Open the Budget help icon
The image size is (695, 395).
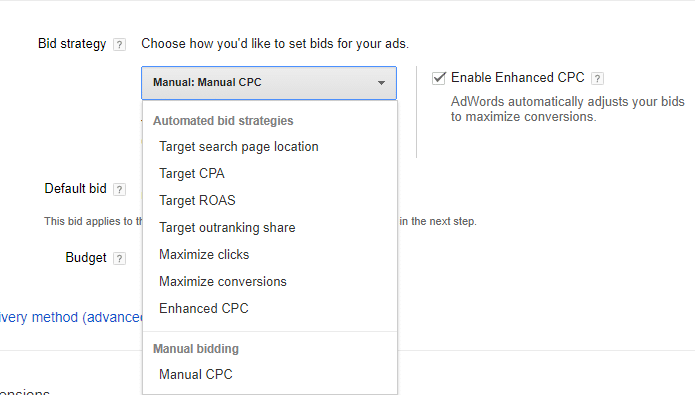(x=119, y=258)
